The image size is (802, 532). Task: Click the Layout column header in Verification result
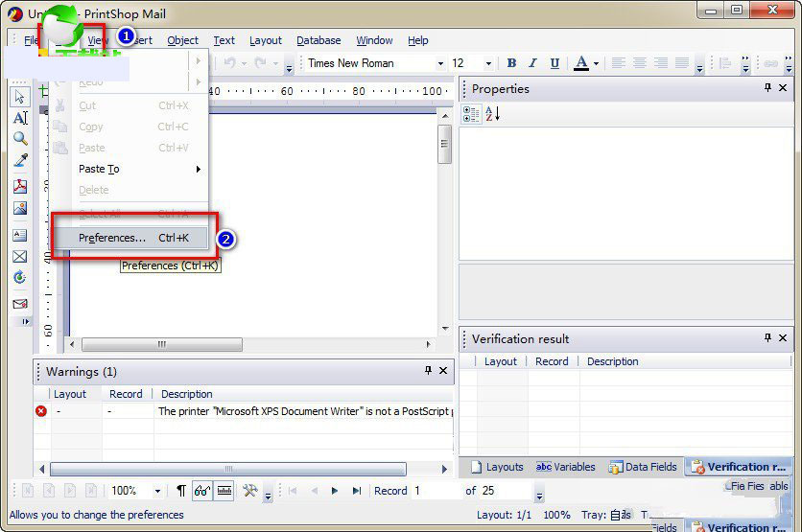tap(500, 361)
